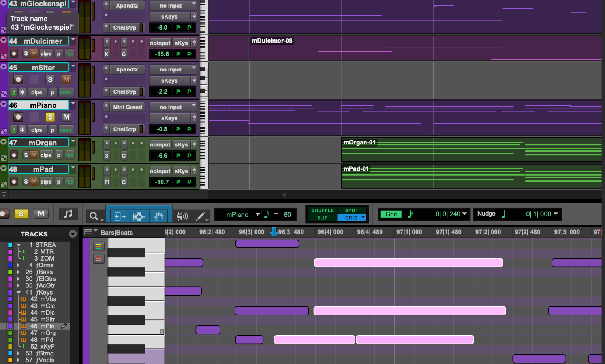Click the mPiano track freeze snowflake icon
The image size is (605, 364).
tap(22, 129)
